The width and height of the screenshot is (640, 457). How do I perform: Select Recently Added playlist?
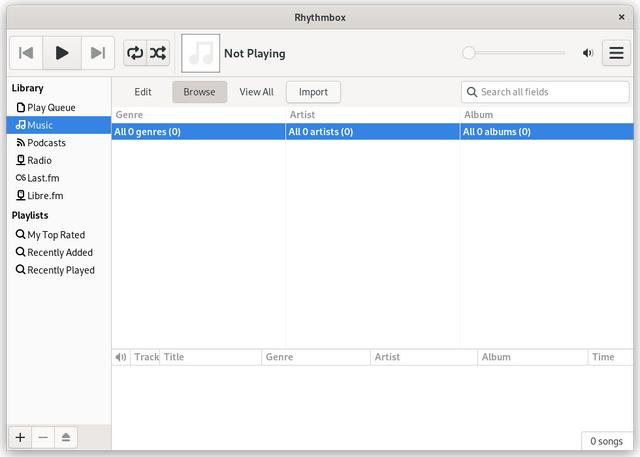point(59,252)
